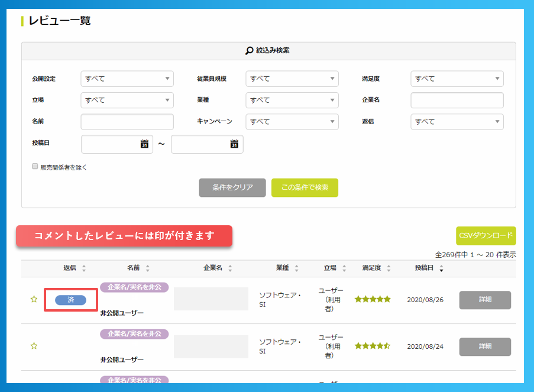
Task: Sort reviews by the 満足度 column arrows
Action: (387, 268)
